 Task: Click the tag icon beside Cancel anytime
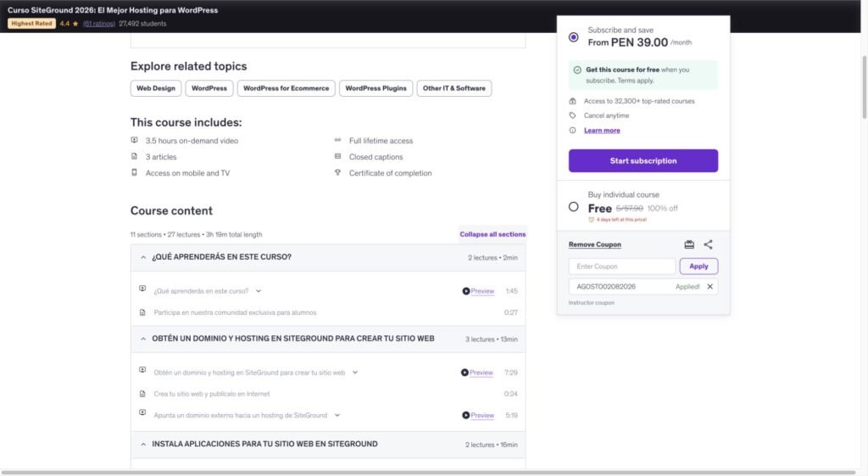click(x=572, y=115)
